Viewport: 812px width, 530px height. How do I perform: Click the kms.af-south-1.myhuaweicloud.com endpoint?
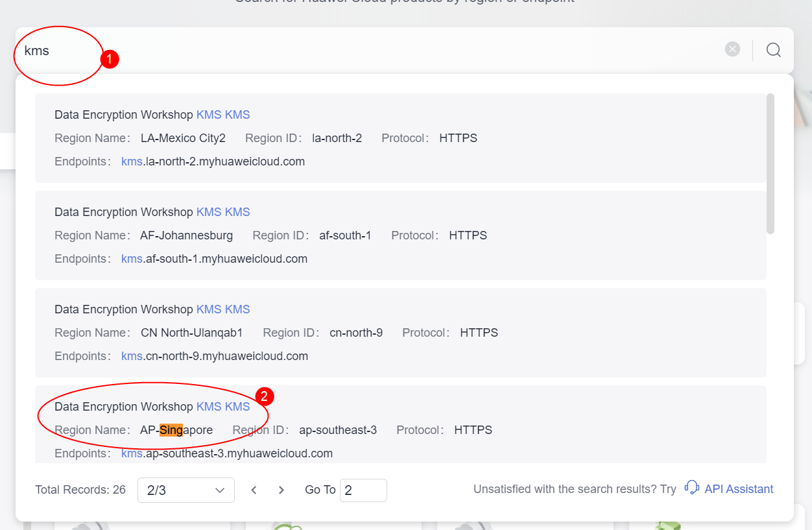214,259
